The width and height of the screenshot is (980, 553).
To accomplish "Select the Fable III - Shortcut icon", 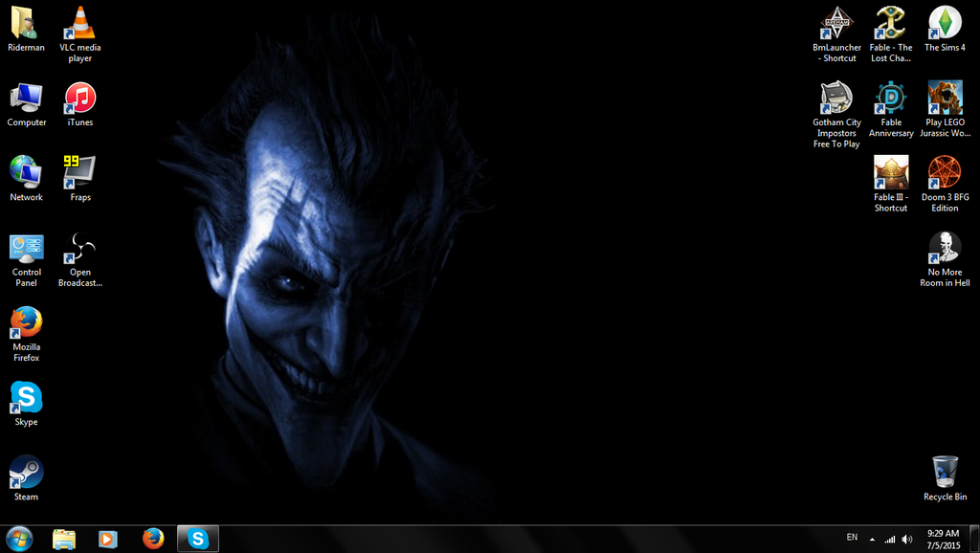I will [891, 185].
